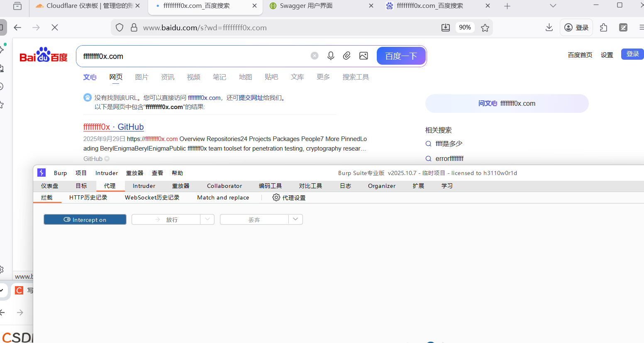Viewport: 644px width, 343px height.
Task: Open the HTTP历史记录 sub-tab
Action: click(x=88, y=197)
